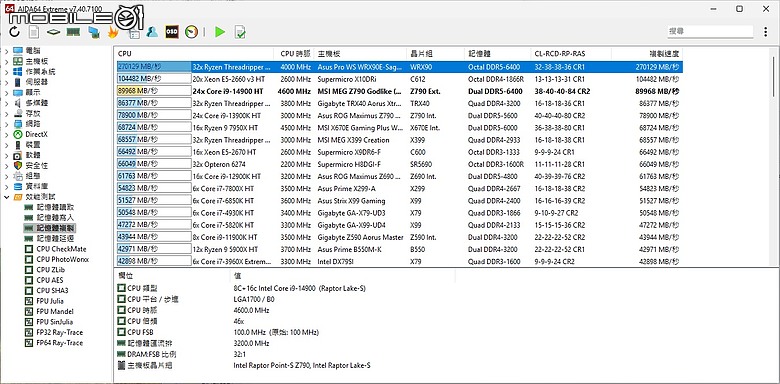Collapse the 效能測試 benchmark tree node

pos(6,197)
